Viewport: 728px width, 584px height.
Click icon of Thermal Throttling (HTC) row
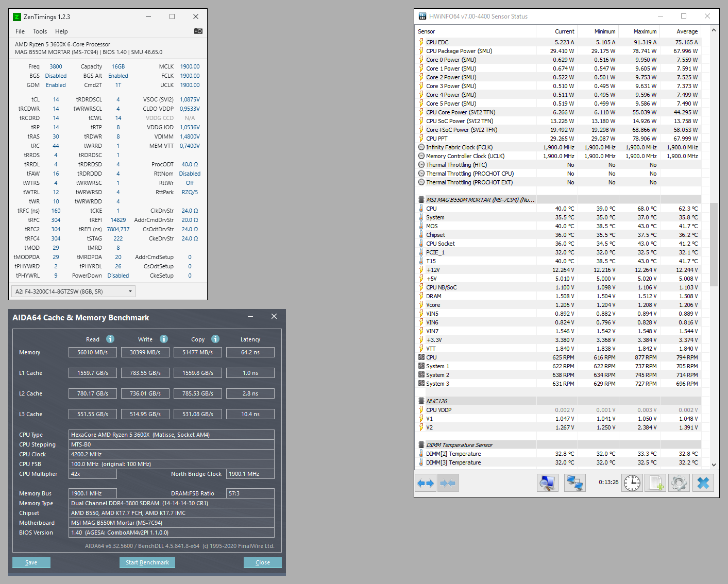pyautogui.click(x=421, y=165)
